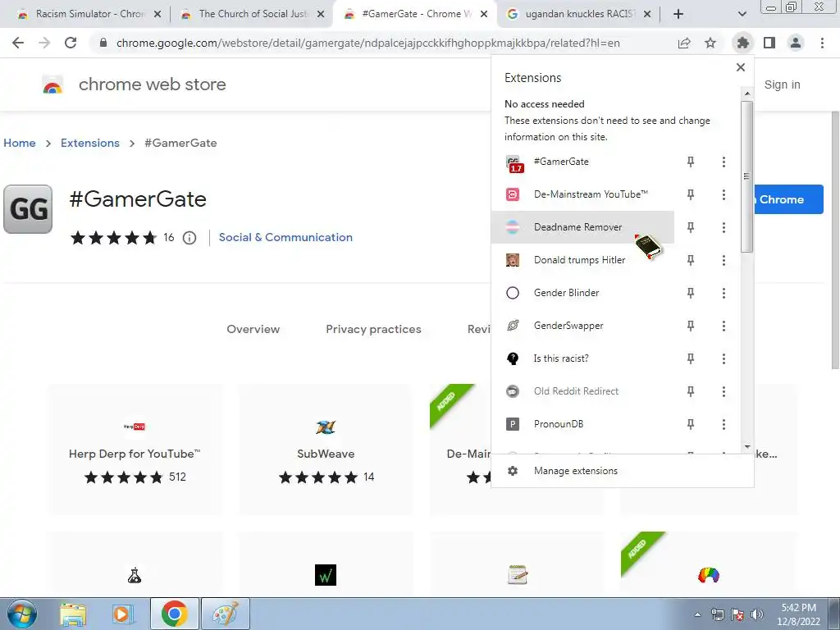Open more options for PronounDB

(724, 424)
